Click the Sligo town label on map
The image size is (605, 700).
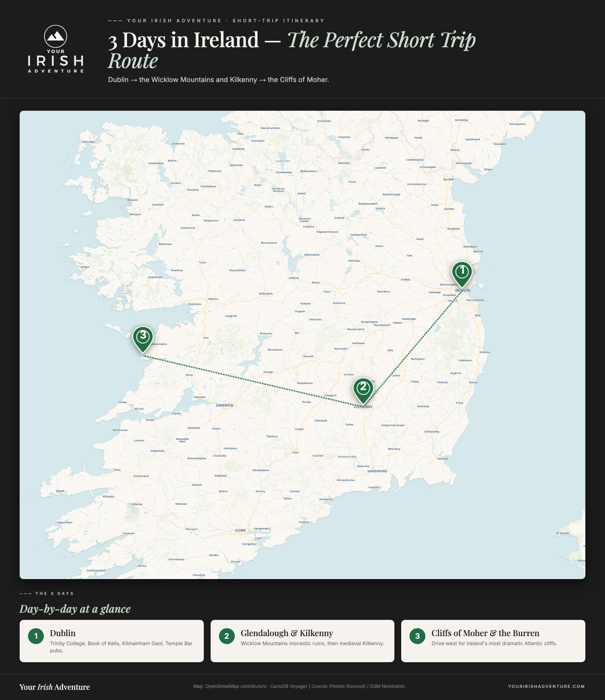240,134
